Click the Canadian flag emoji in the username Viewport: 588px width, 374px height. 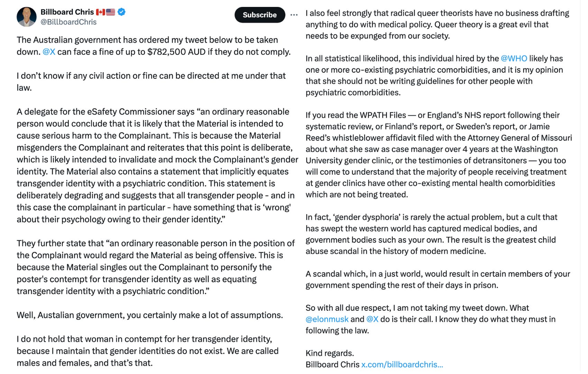tap(100, 11)
